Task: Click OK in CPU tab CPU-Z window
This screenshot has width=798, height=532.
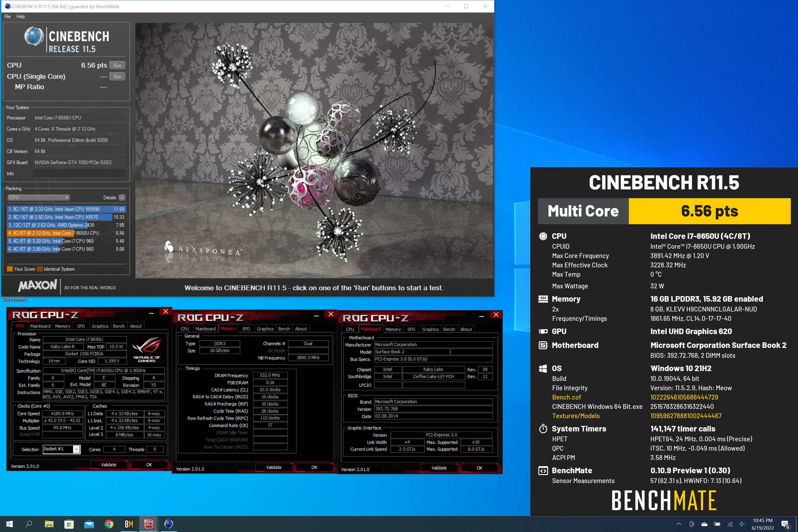Action: pos(149,464)
